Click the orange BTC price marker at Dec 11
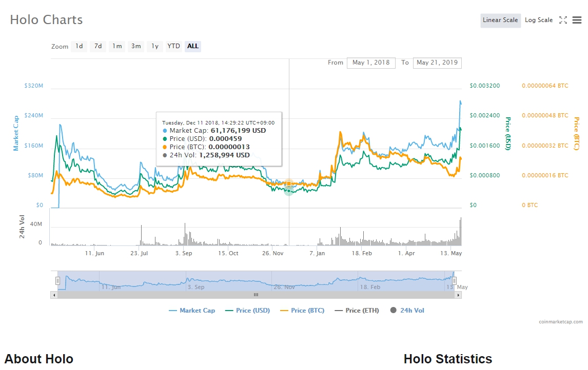 (289, 183)
